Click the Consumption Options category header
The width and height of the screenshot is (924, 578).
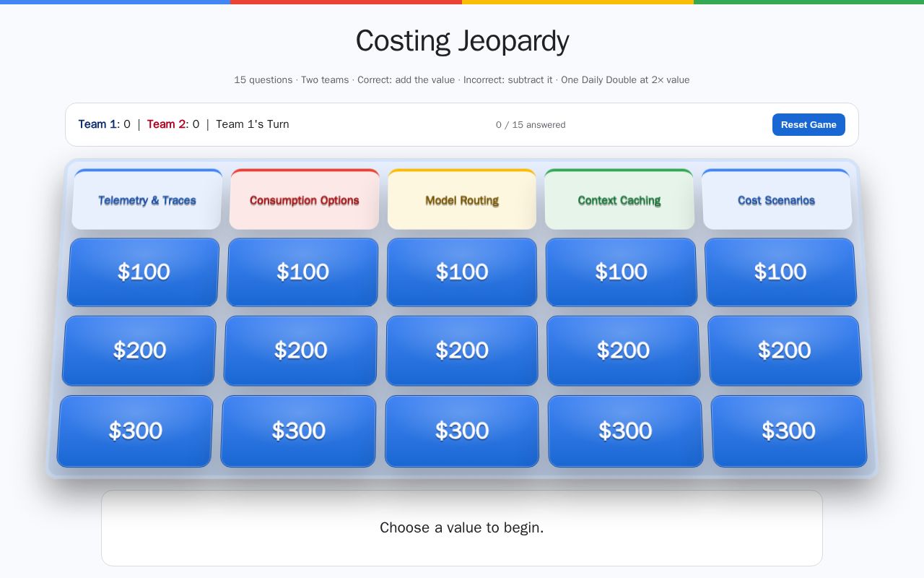click(x=305, y=199)
